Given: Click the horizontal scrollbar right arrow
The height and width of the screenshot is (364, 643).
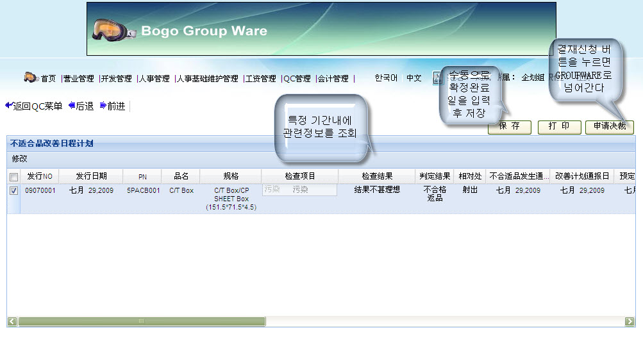Looking at the screenshot, I should point(630,321).
